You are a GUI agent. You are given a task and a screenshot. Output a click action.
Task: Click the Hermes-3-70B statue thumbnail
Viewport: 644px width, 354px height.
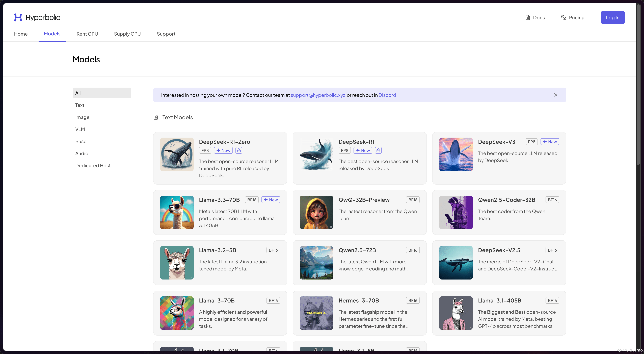click(x=316, y=313)
